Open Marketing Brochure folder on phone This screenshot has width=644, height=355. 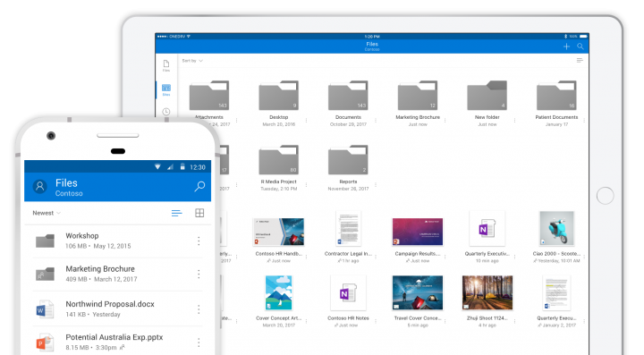click(118, 275)
